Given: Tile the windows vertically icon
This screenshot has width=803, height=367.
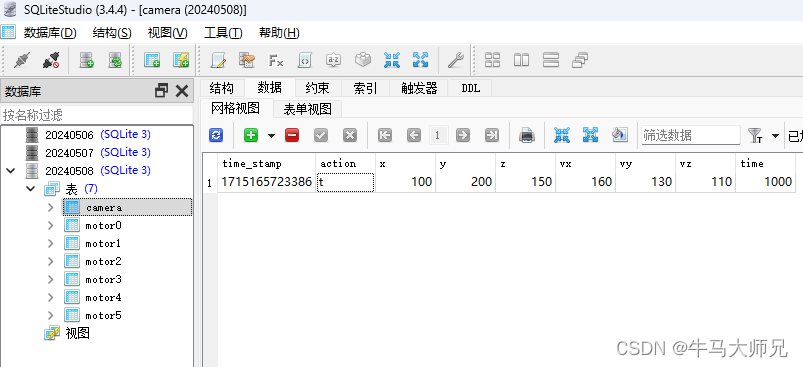Looking at the screenshot, I should coord(551,60).
